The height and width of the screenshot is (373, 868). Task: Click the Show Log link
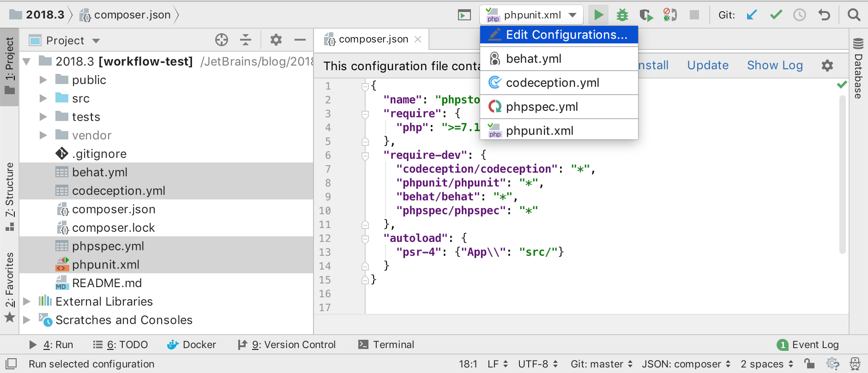point(775,66)
